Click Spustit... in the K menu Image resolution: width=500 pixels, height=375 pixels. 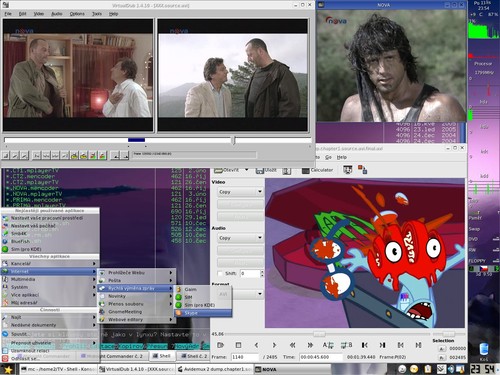(49, 334)
